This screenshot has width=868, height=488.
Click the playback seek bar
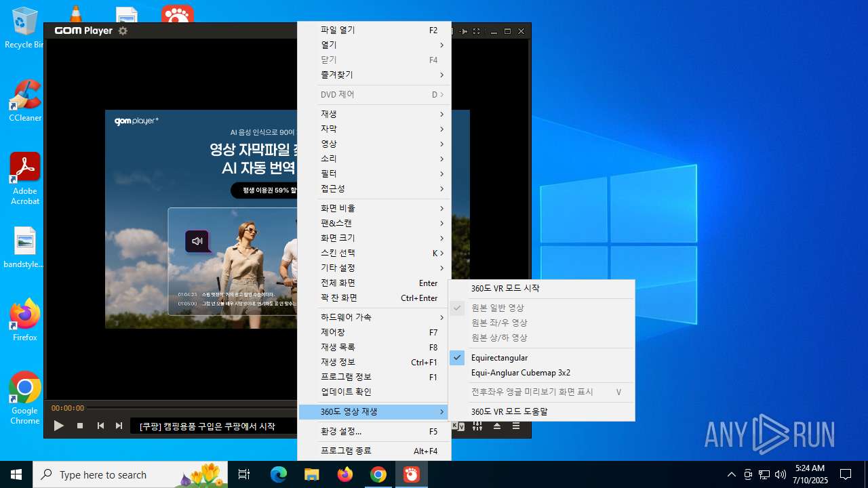193,408
